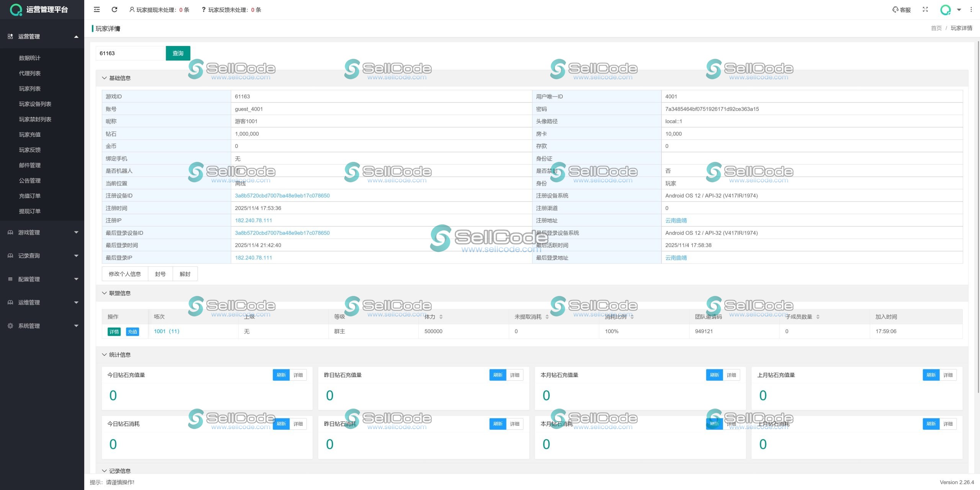This screenshot has width=980, height=490.
Task: Click the registration IP 182.240.78.111 link
Action: [x=253, y=221]
